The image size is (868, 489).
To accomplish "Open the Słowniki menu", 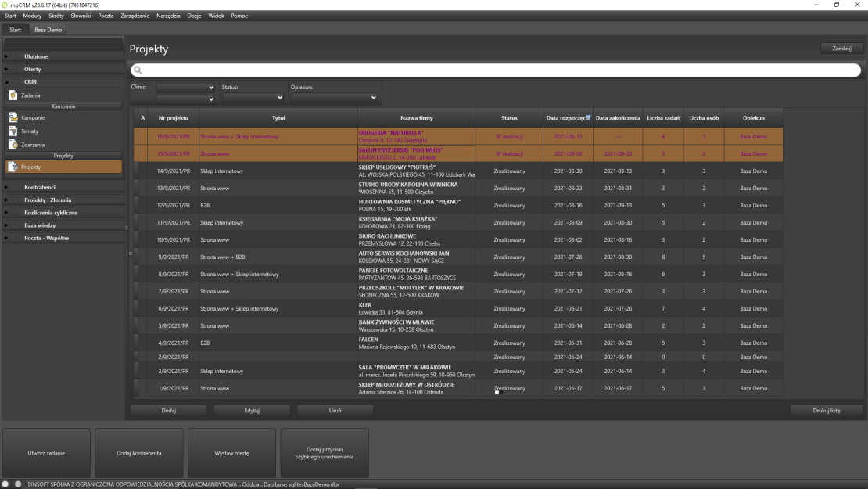I will point(81,16).
